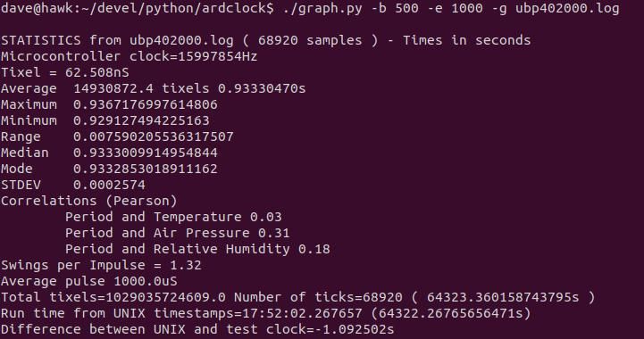This screenshot has width=644, height=339.
Task: Click the Average pulse 1000.0uS line
Action: 89,281
